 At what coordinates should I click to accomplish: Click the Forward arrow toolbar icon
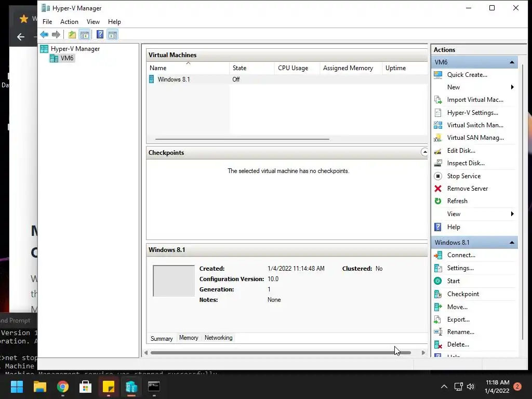pos(56,34)
